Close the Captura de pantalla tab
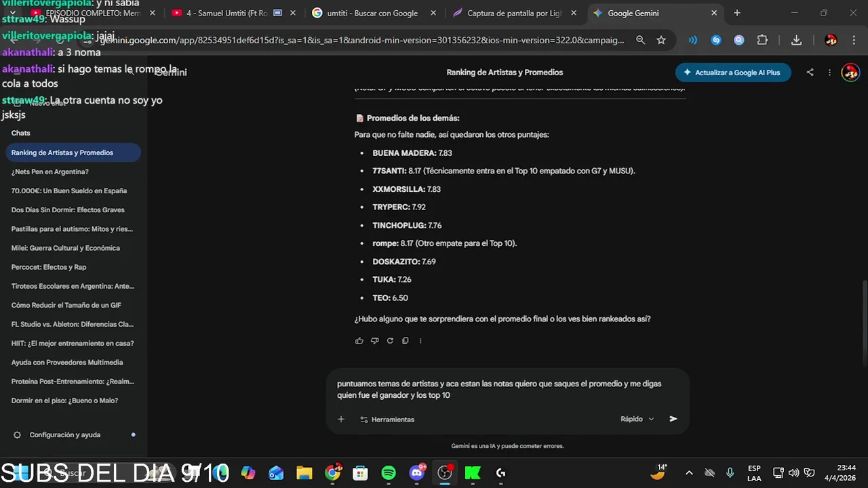 (574, 13)
